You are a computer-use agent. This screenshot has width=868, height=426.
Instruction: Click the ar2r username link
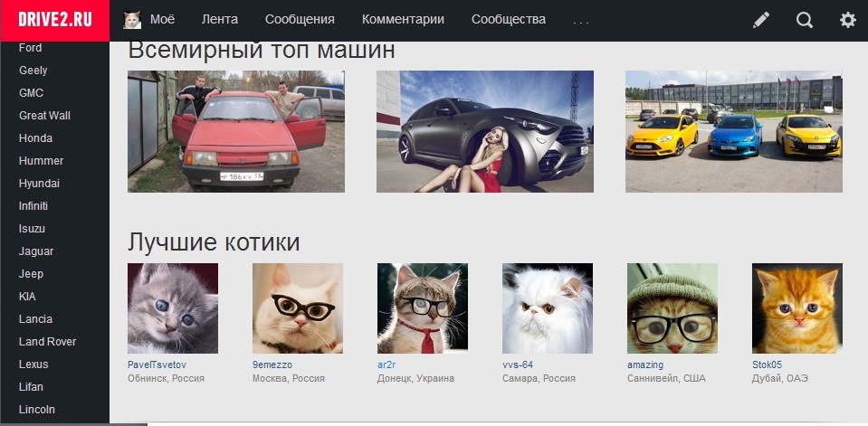tap(386, 364)
